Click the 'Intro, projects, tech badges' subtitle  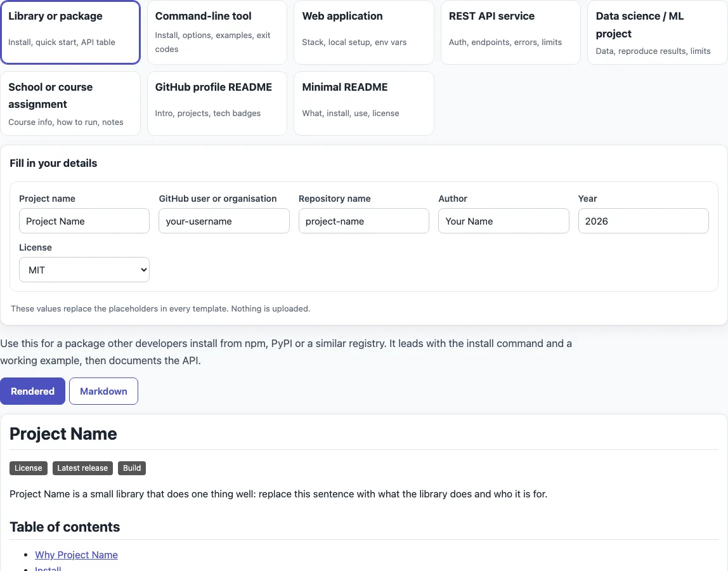[x=207, y=113]
